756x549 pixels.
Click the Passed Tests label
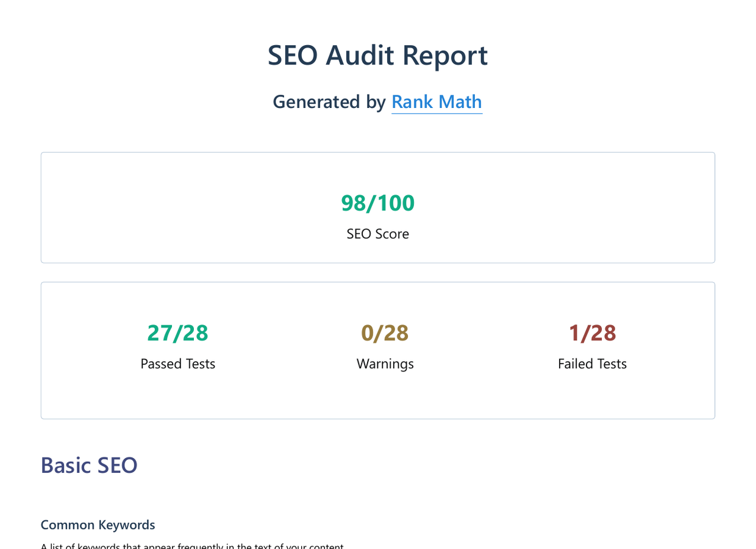pos(178,364)
